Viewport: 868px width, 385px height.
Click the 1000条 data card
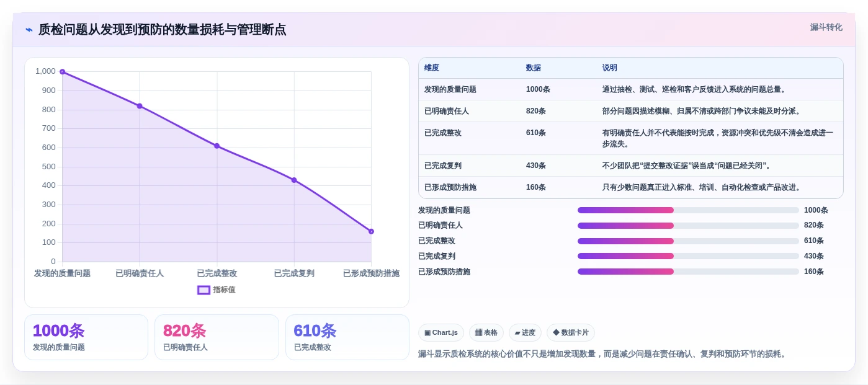(86, 337)
